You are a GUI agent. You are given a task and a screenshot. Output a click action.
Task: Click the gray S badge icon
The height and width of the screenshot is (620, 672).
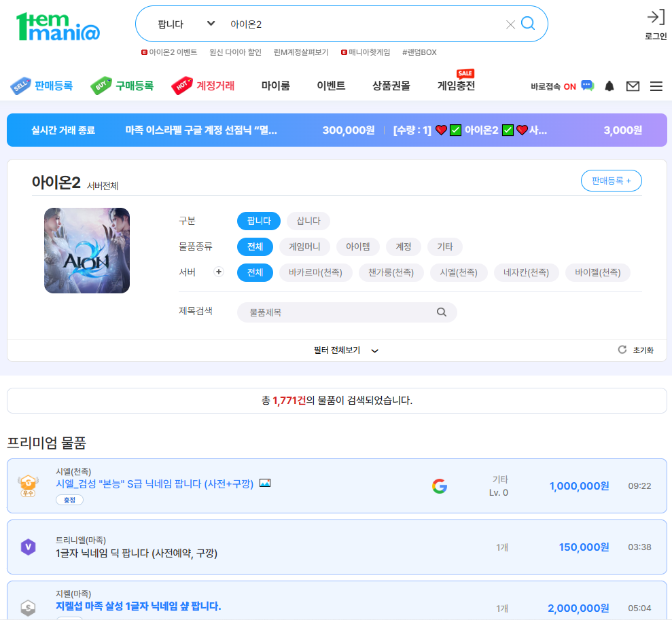[29, 608]
